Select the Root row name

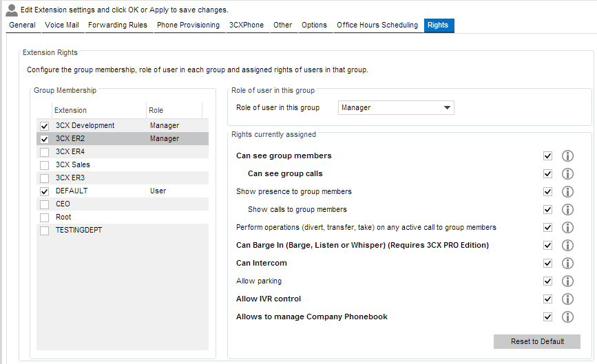[x=63, y=217]
